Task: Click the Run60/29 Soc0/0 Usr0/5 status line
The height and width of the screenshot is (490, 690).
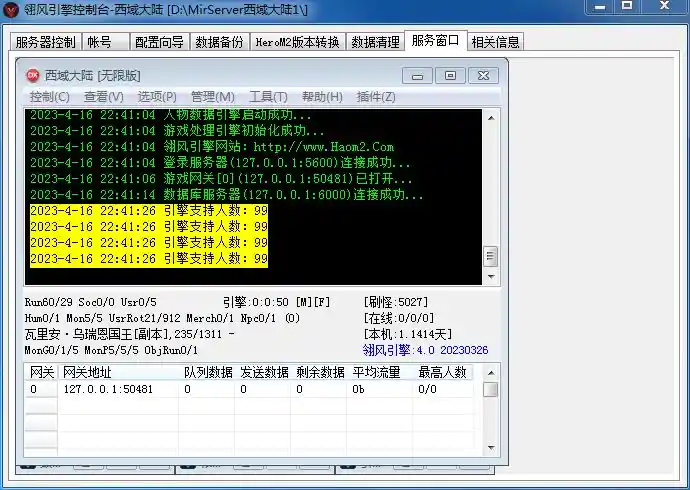Action: [91, 302]
